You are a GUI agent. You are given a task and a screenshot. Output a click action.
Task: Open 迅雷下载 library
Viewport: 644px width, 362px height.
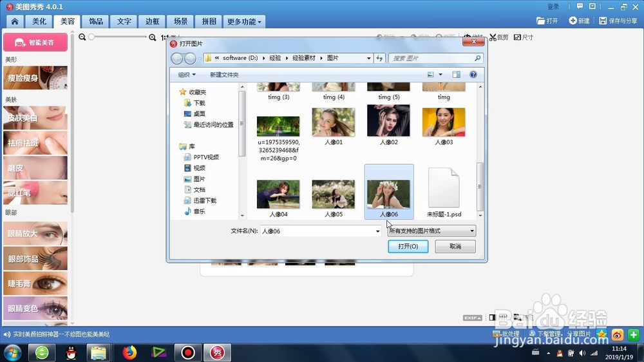tap(205, 200)
